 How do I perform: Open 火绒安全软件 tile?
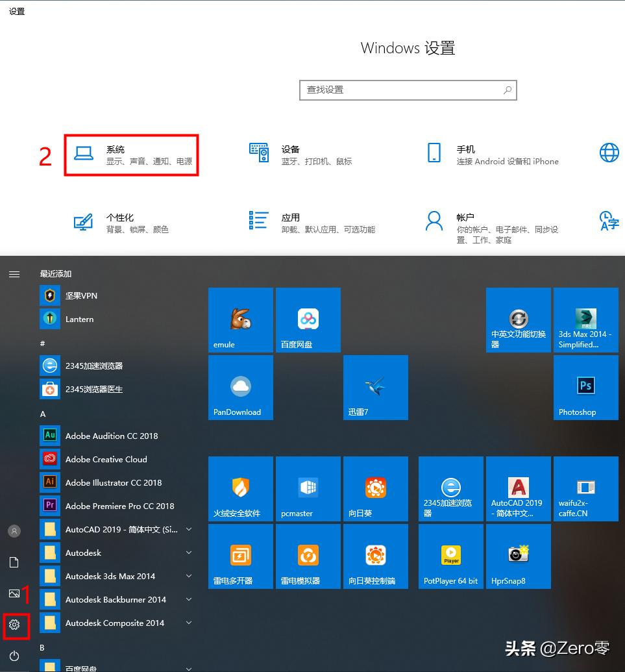(240, 488)
